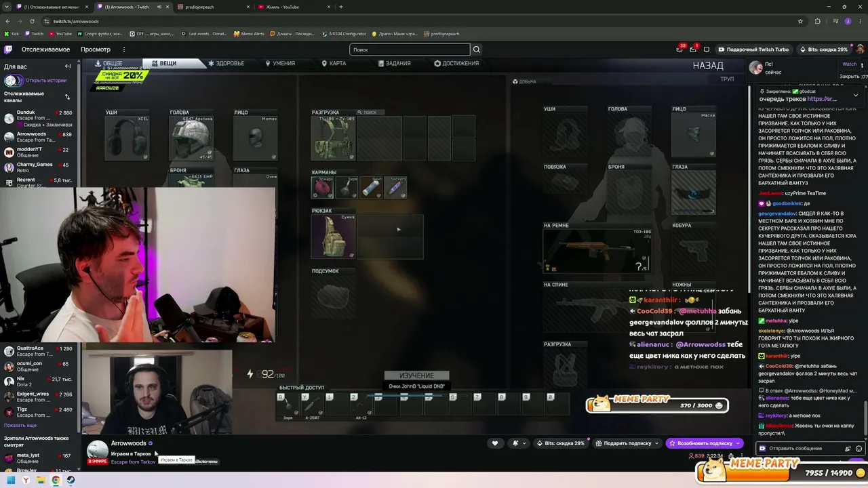Image resolution: width=868 pixels, height=488 pixels.
Task: Open the Arrowwoods channel name link
Action: pos(129,443)
